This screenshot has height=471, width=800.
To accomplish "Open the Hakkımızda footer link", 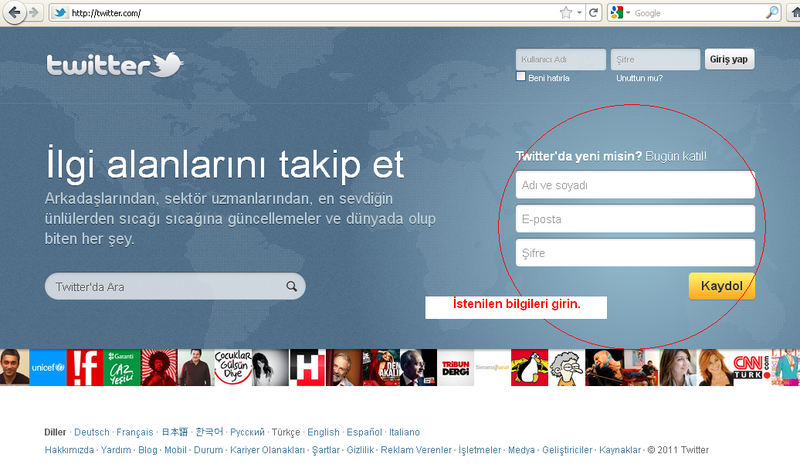I will click(69, 450).
